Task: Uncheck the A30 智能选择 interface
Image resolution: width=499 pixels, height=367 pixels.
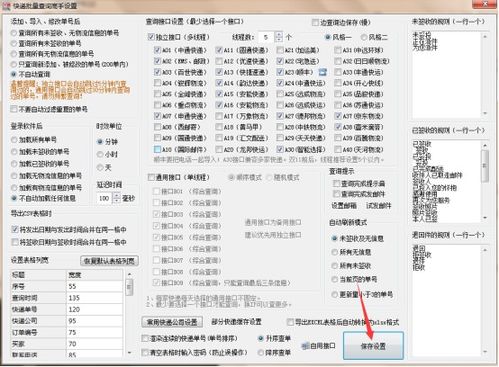Action: [x=280, y=149]
